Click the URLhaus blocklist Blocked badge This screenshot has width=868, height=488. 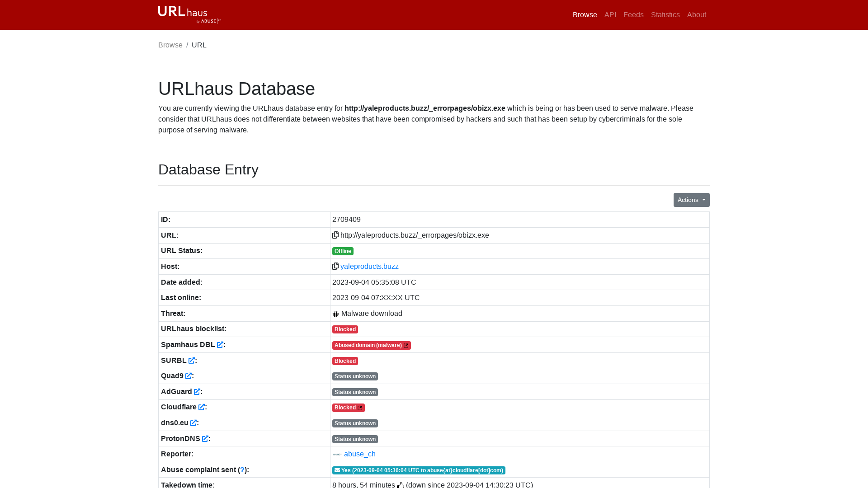pos(345,329)
